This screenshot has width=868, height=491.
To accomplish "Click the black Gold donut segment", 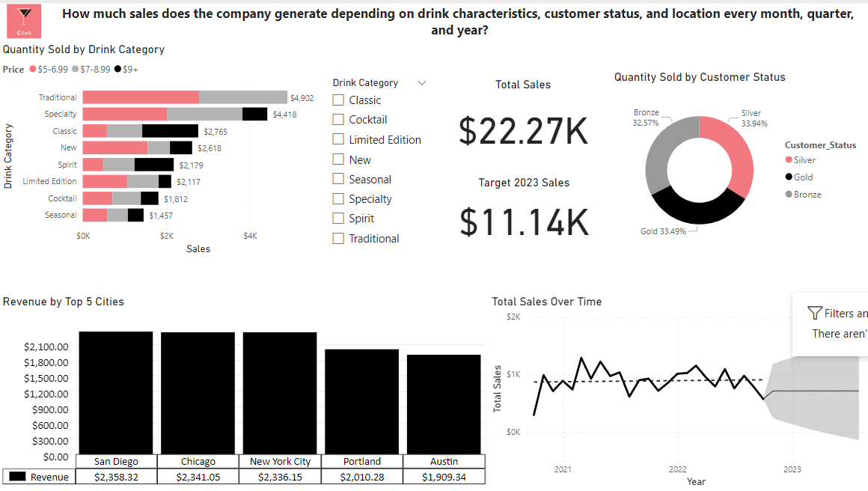I will pos(699,212).
